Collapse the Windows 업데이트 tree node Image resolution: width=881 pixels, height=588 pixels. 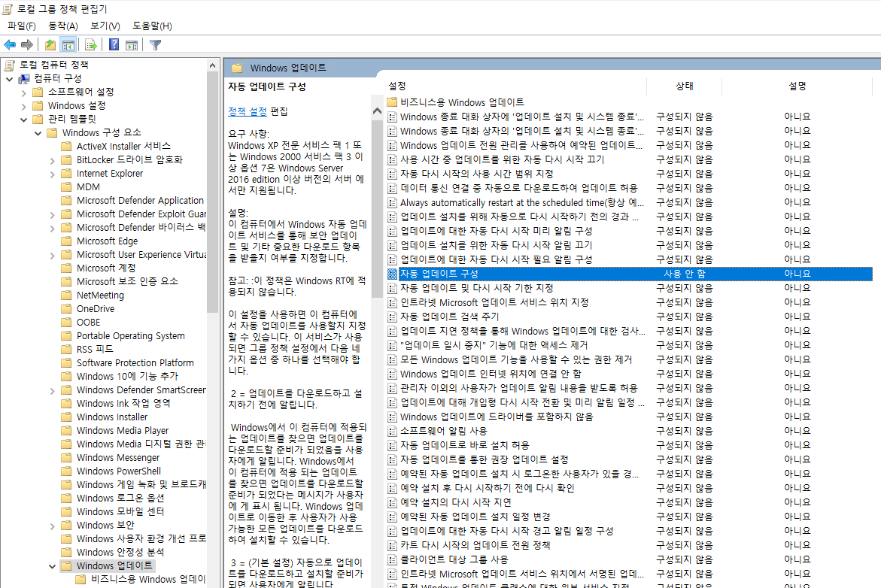[52, 567]
